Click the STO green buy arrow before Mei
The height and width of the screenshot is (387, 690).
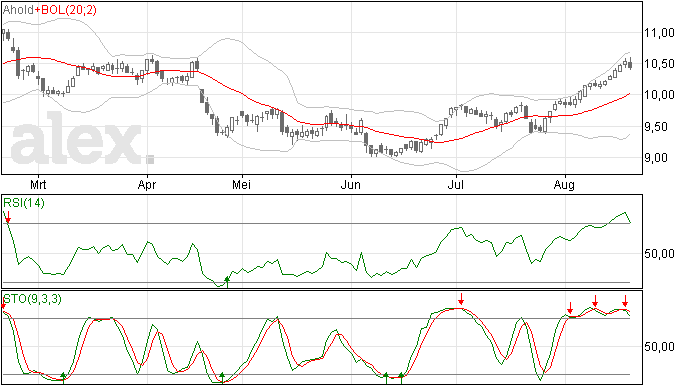(x=222, y=377)
